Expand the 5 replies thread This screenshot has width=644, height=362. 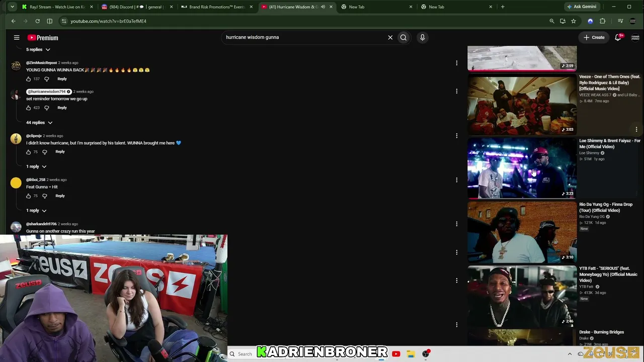point(38,49)
